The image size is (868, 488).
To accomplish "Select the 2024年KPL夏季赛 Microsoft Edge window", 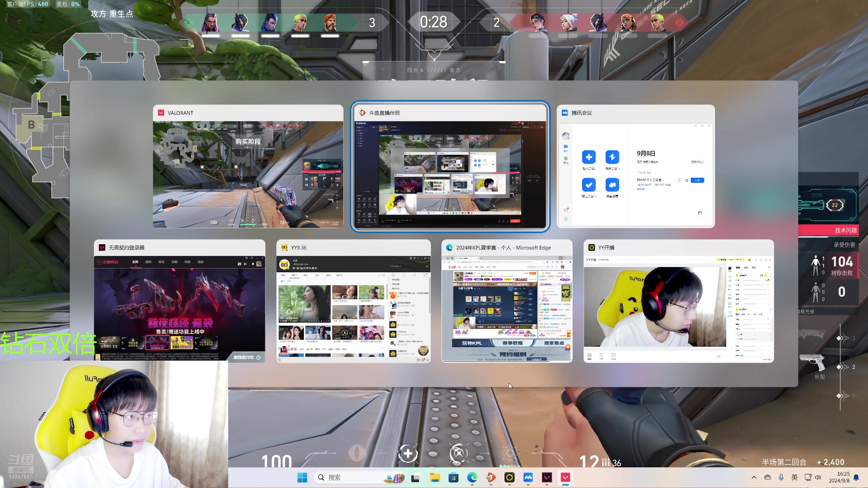I will point(507,301).
